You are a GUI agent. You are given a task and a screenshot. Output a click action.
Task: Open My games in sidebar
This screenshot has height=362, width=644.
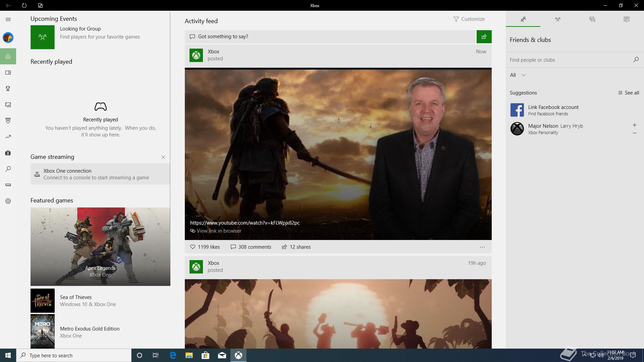click(x=8, y=72)
